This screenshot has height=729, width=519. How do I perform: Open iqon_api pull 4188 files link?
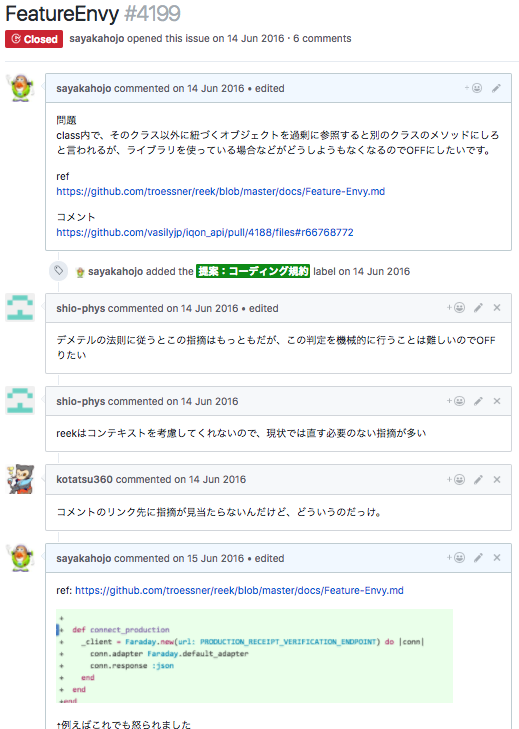(205, 232)
